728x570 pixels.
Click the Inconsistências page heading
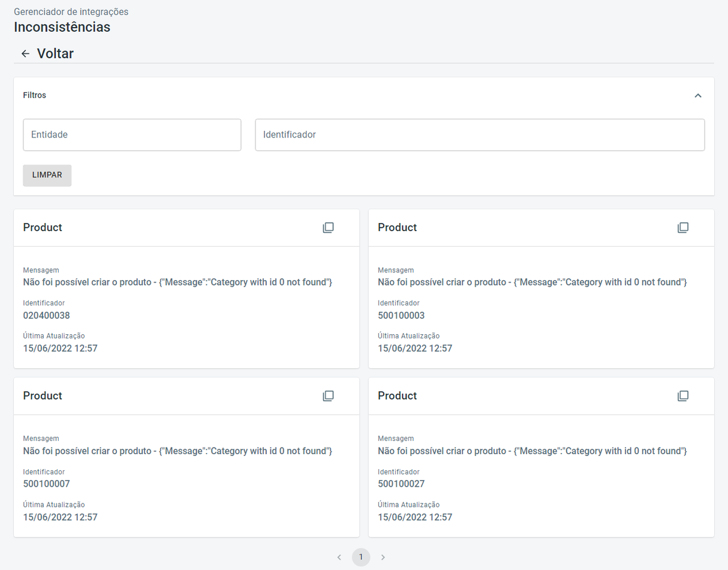point(62,27)
